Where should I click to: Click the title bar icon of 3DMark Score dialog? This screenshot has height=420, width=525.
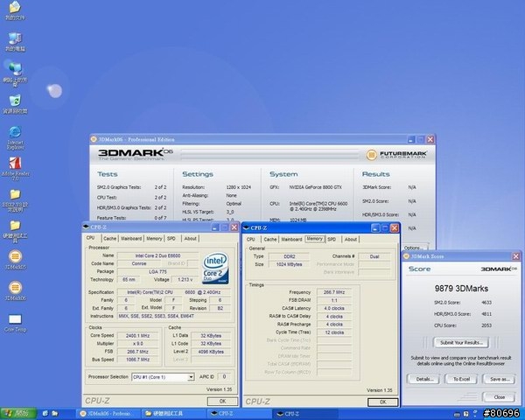pos(407,256)
